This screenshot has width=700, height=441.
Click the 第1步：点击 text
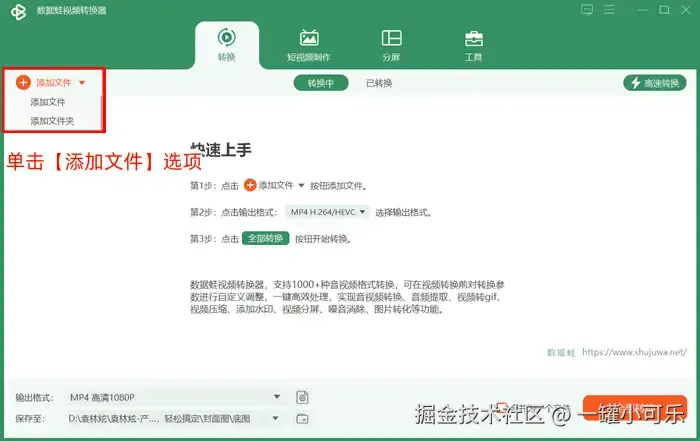click(x=214, y=186)
